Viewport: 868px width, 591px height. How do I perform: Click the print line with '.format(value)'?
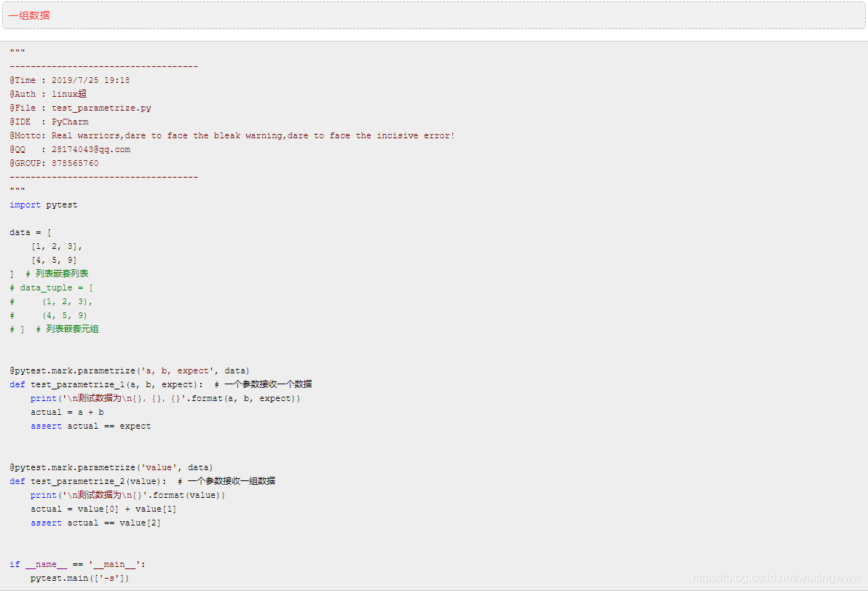(128, 495)
